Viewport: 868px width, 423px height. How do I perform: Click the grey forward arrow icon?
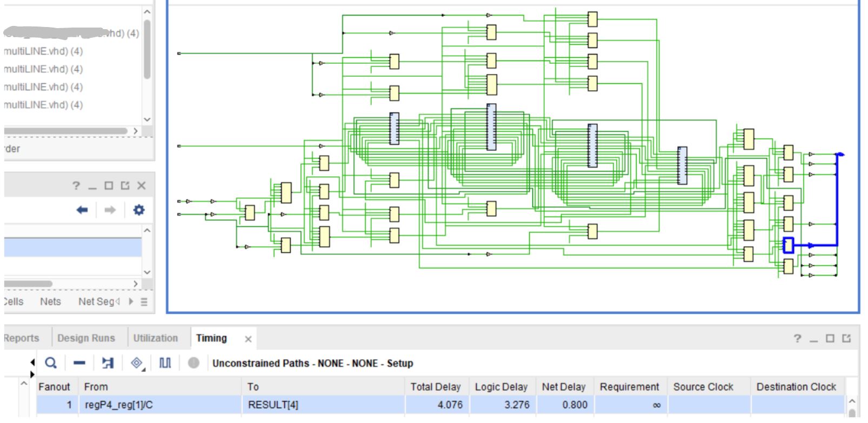pyautogui.click(x=110, y=210)
